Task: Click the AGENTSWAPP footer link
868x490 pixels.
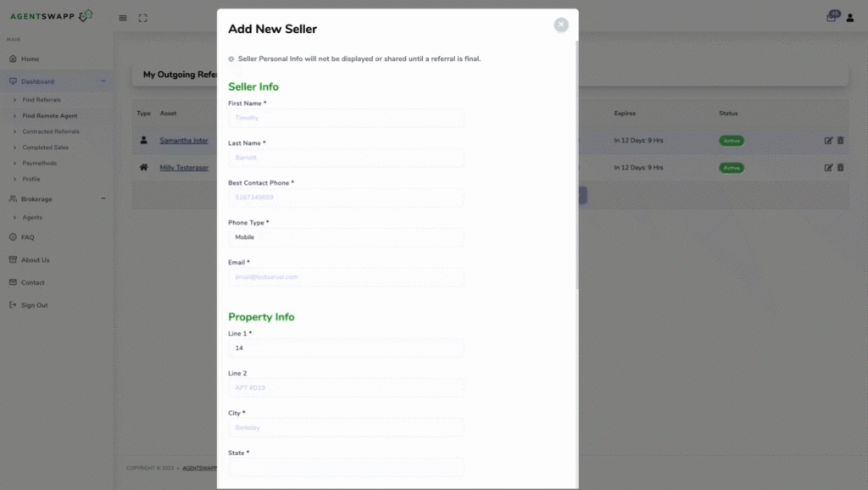Action: pos(199,469)
